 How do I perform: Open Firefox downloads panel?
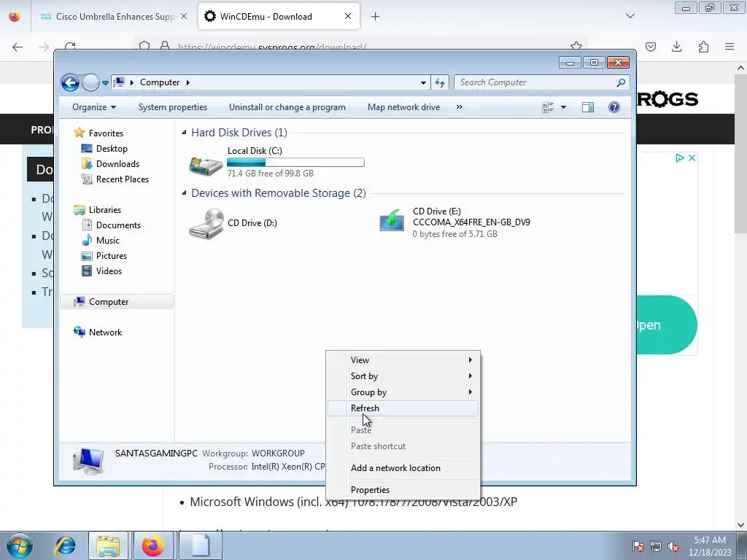(676, 47)
